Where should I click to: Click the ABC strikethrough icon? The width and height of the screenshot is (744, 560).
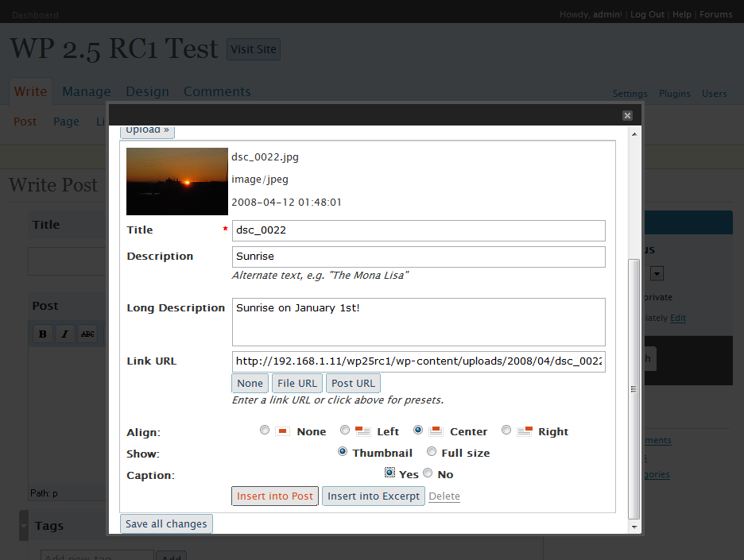click(x=87, y=334)
